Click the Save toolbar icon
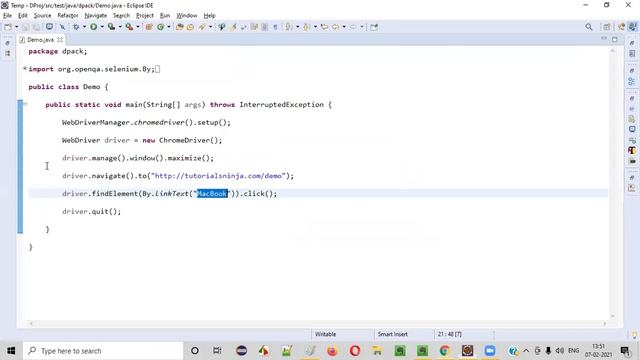The width and height of the screenshot is (640, 360). (x=26, y=27)
